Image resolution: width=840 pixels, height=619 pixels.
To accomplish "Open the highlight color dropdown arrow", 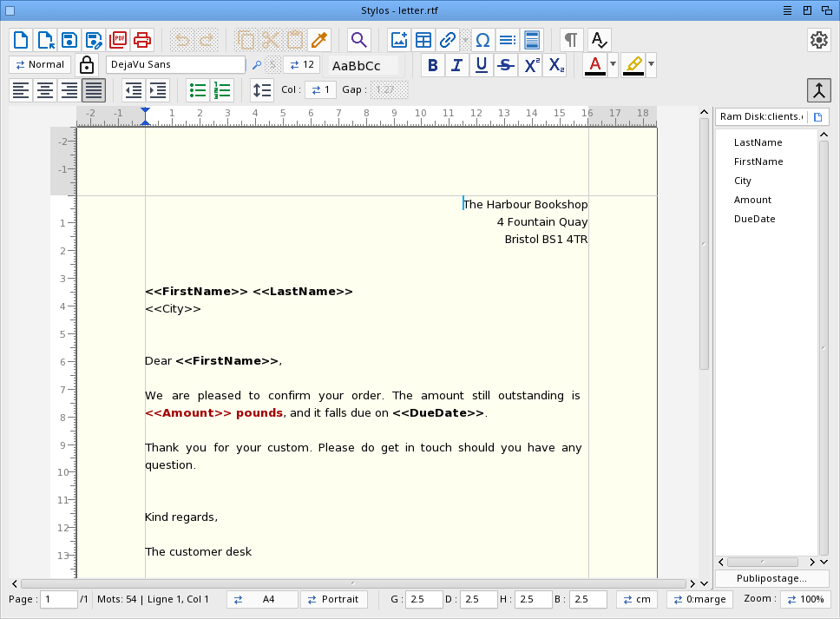I will point(651,65).
